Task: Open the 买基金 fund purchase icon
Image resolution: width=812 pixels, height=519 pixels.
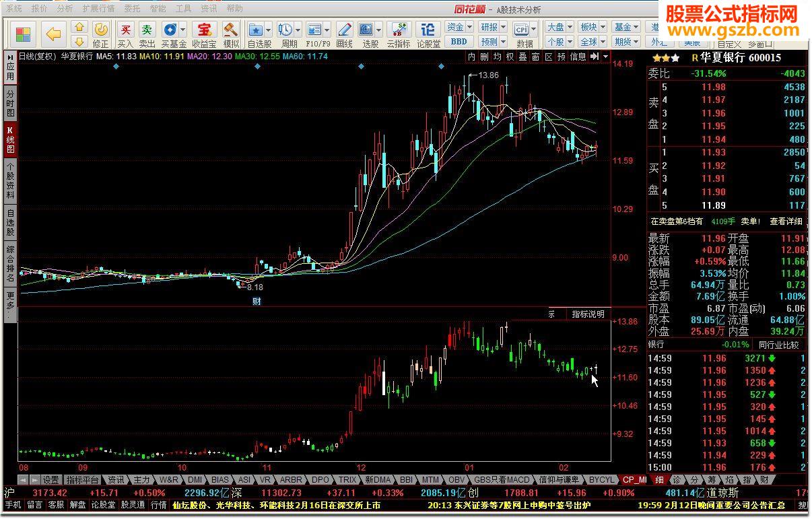Action: tap(170, 30)
